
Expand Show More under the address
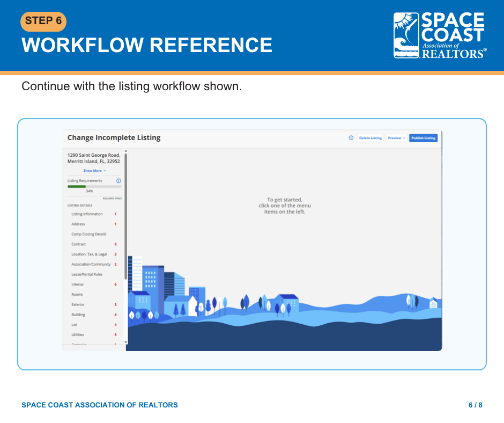pos(95,171)
